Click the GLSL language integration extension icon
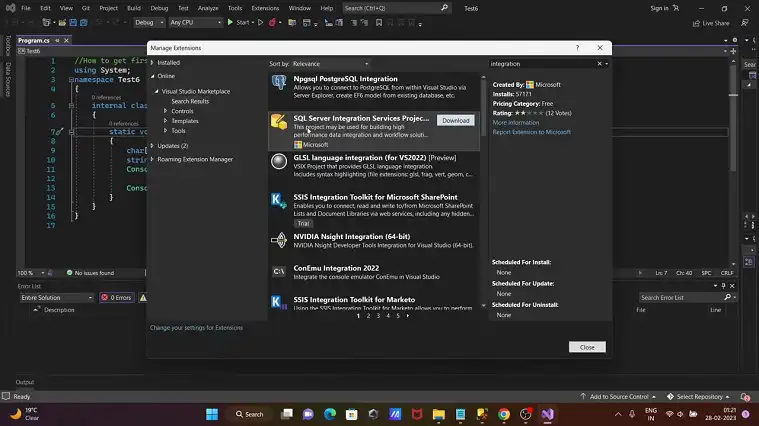This screenshot has width=759, height=426. (279, 161)
